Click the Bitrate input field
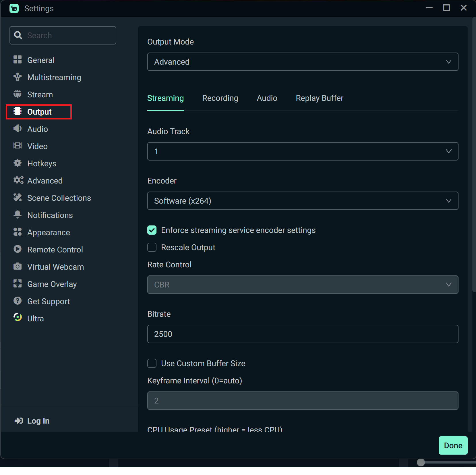476x475 pixels. (x=303, y=334)
